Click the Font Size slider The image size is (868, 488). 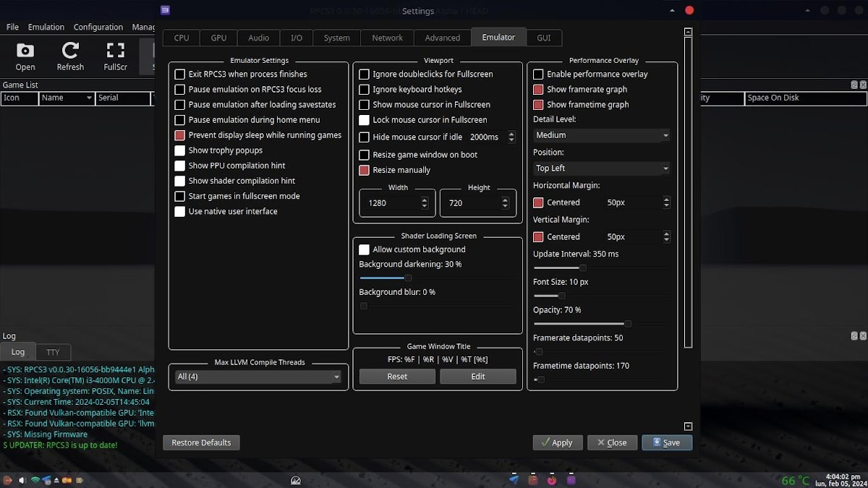(602, 295)
